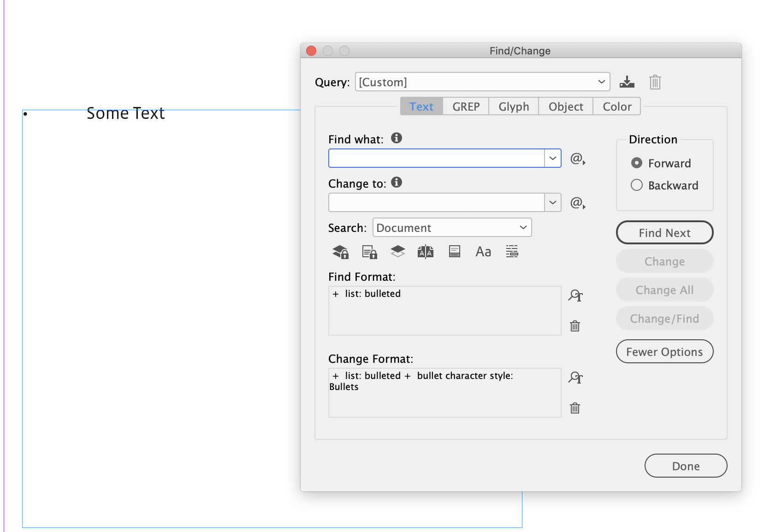Switch to the Object tab
Image resolution: width=770 pixels, height=532 pixels.
click(565, 106)
